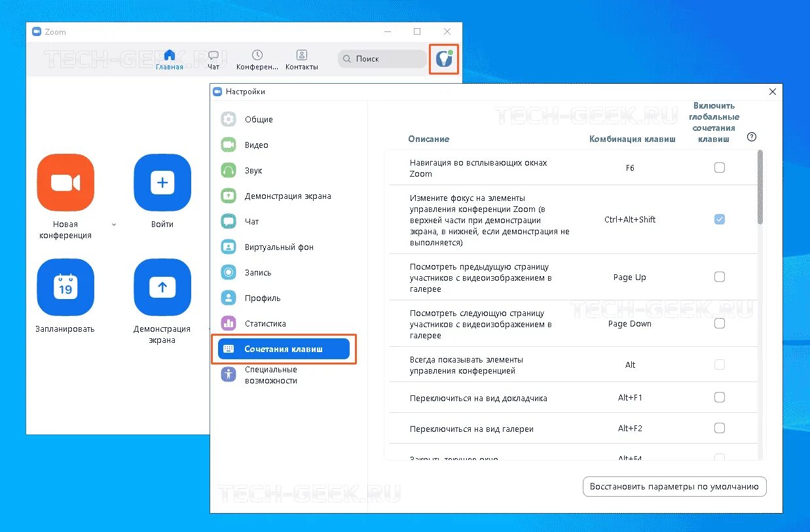This screenshot has height=532, width=810.
Task: Open the Запланировать calendar icon
Action: 65,287
